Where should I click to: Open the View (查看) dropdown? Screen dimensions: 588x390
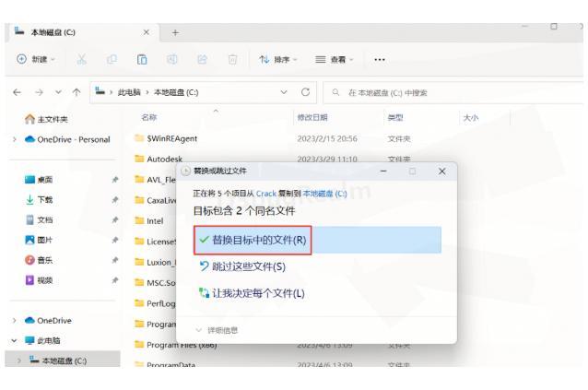335,59
